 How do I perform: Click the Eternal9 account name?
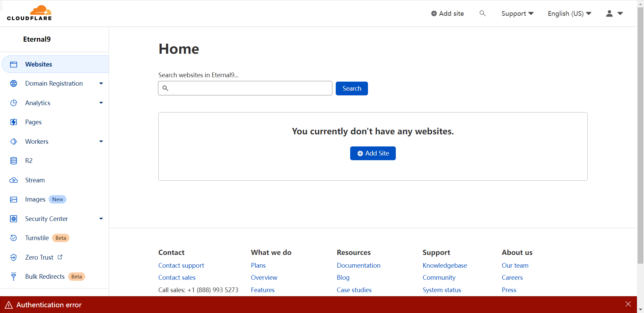coord(37,39)
